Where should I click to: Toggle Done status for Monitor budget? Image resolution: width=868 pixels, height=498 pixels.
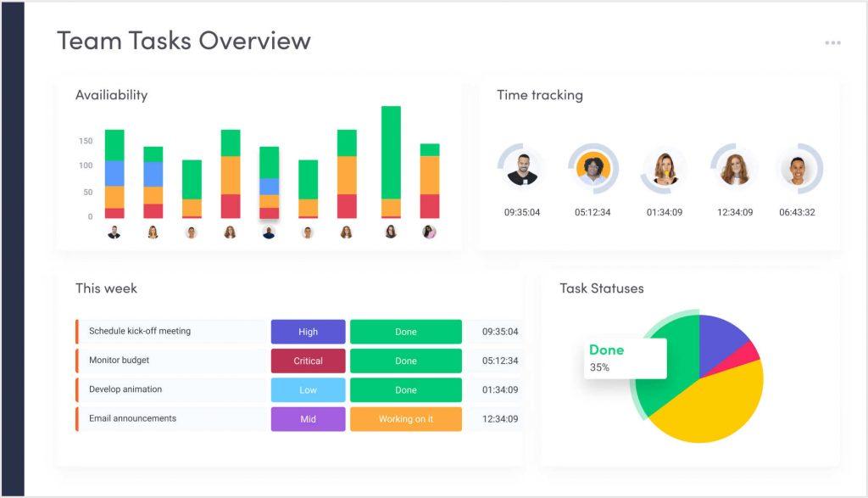[405, 361]
